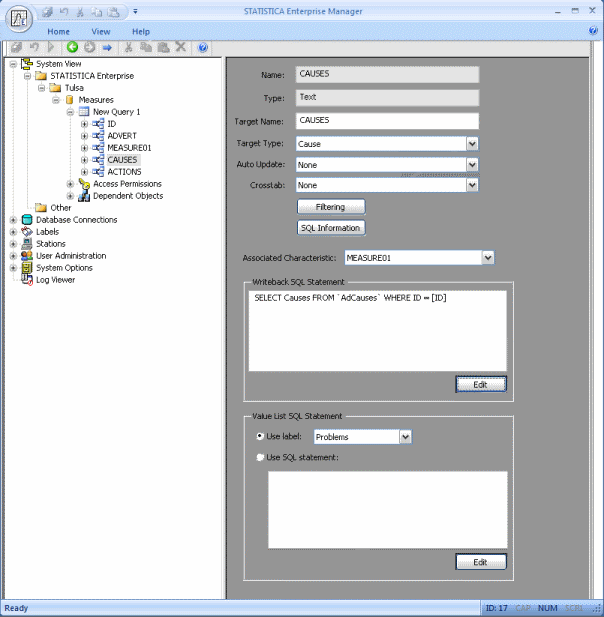Click quick access cut icon in title bar

pos(80,12)
